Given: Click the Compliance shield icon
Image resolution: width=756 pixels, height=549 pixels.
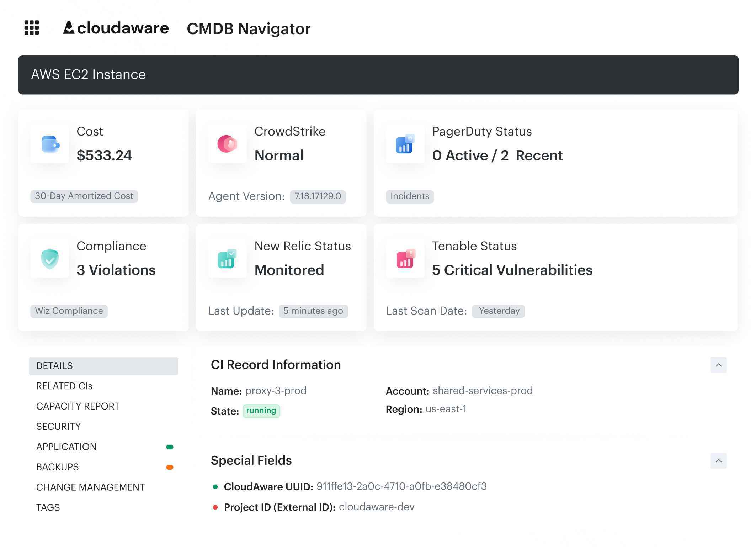Looking at the screenshot, I should pos(50,259).
